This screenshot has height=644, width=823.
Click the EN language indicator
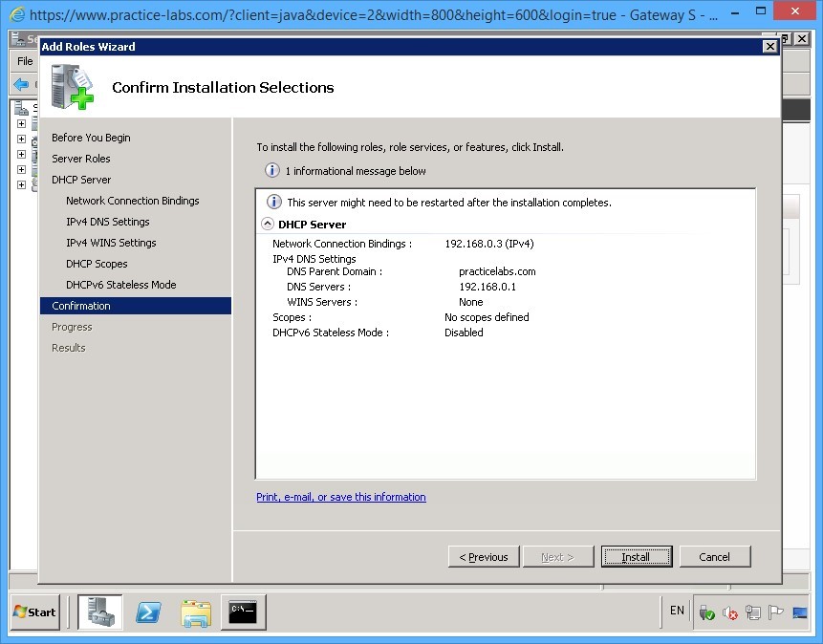coord(676,612)
